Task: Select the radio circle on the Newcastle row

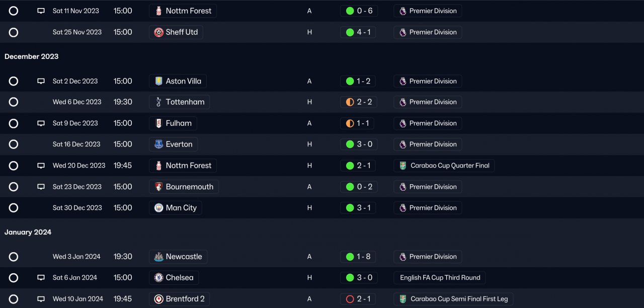Action: point(14,257)
